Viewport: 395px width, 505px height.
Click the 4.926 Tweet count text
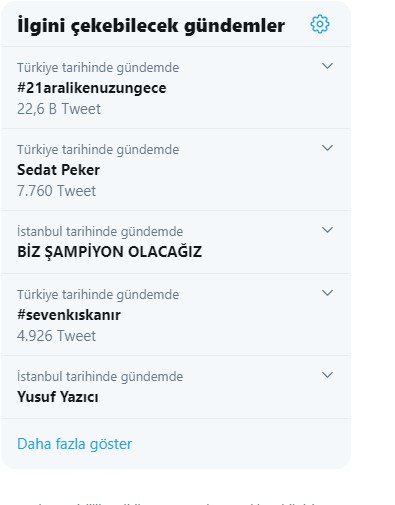tap(56, 336)
